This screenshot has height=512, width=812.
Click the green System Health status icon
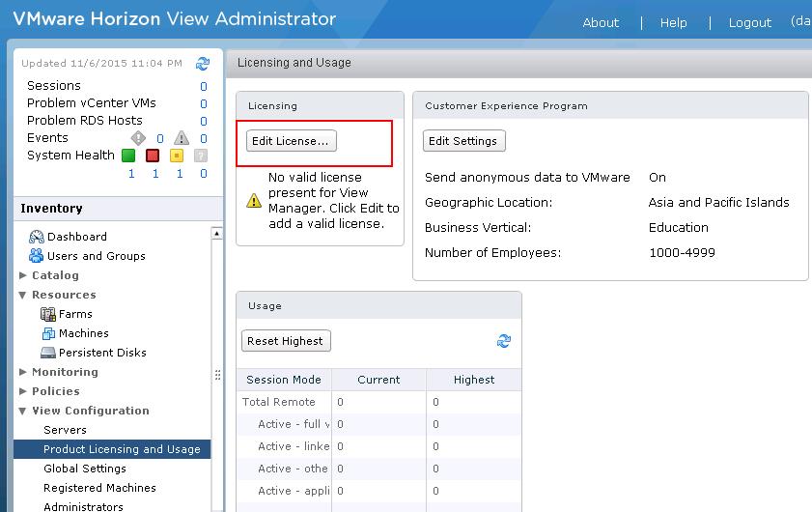tap(128, 156)
